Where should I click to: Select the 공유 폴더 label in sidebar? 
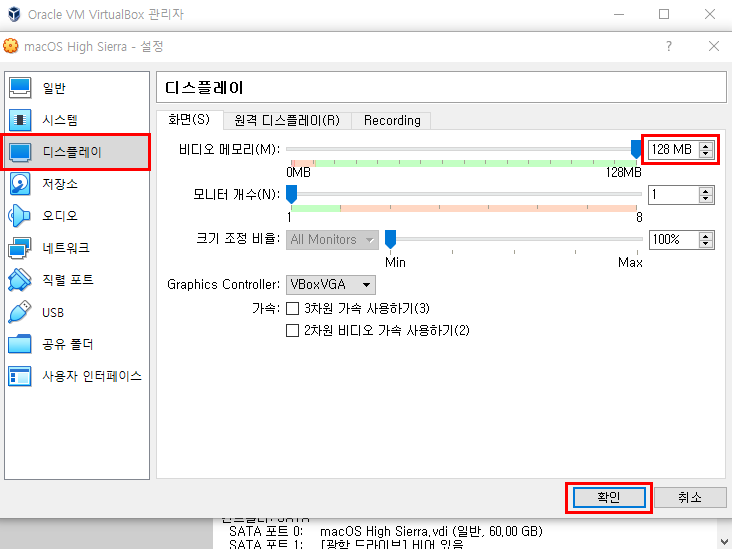click(x=68, y=344)
